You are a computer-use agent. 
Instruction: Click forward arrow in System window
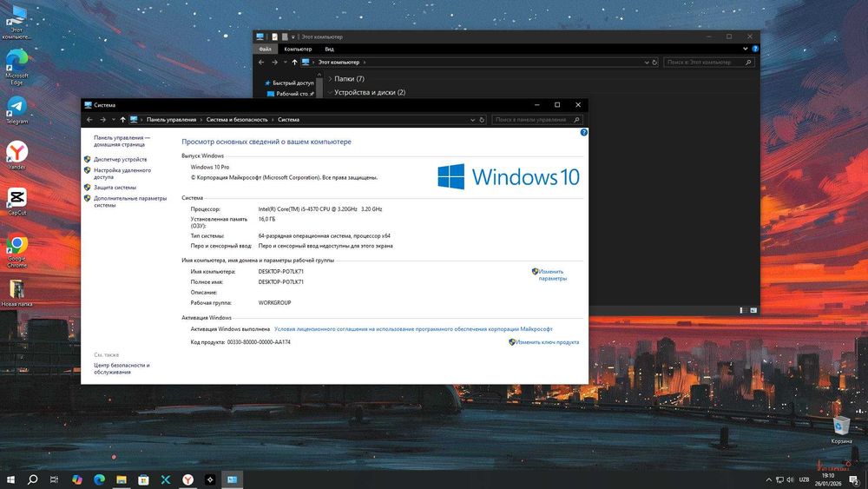(x=102, y=120)
